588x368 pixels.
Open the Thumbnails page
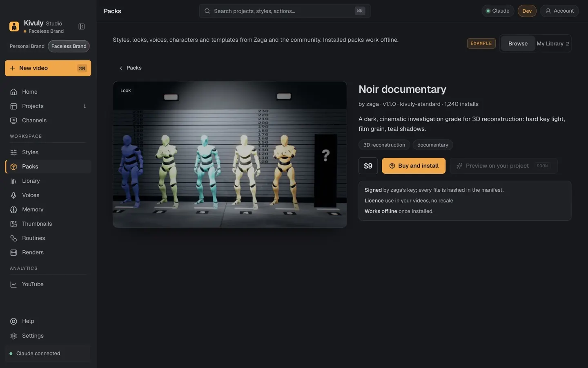pos(48,224)
